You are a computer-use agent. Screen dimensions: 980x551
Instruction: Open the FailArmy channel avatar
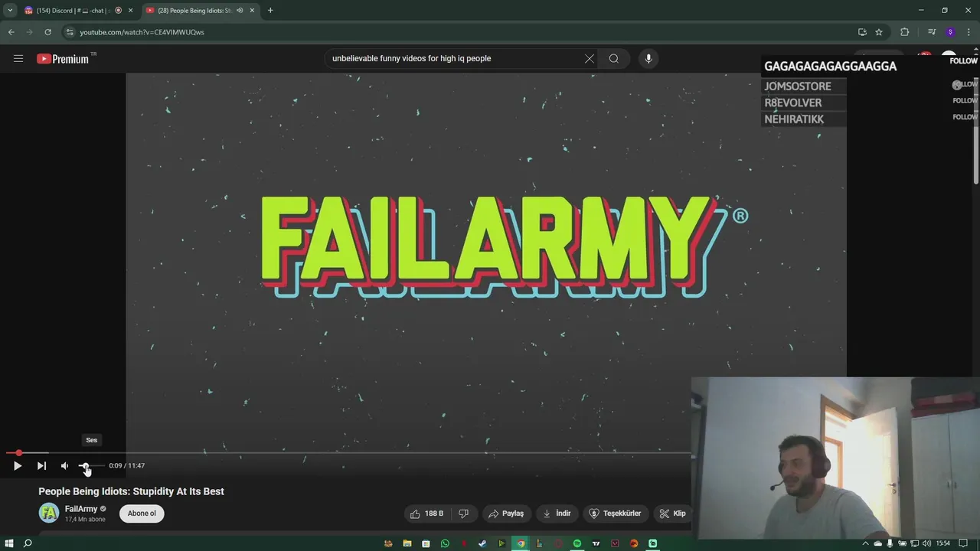(x=49, y=513)
